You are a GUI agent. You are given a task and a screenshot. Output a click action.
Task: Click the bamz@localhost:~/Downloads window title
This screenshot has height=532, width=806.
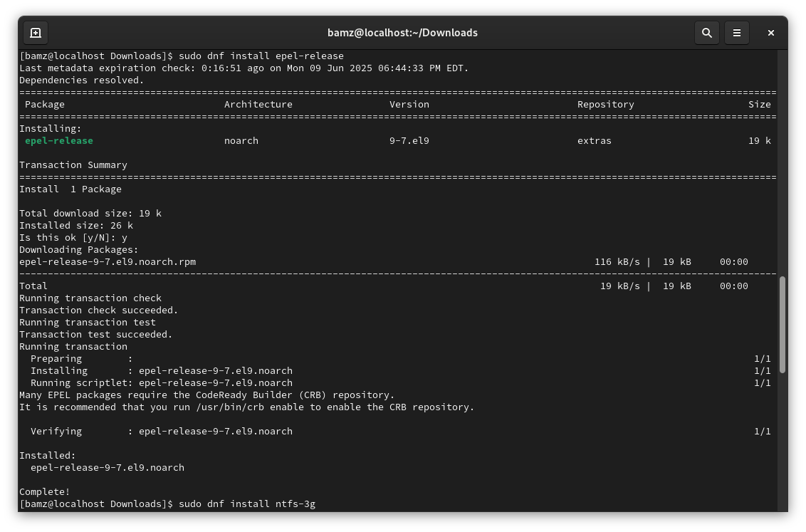click(402, 33)
